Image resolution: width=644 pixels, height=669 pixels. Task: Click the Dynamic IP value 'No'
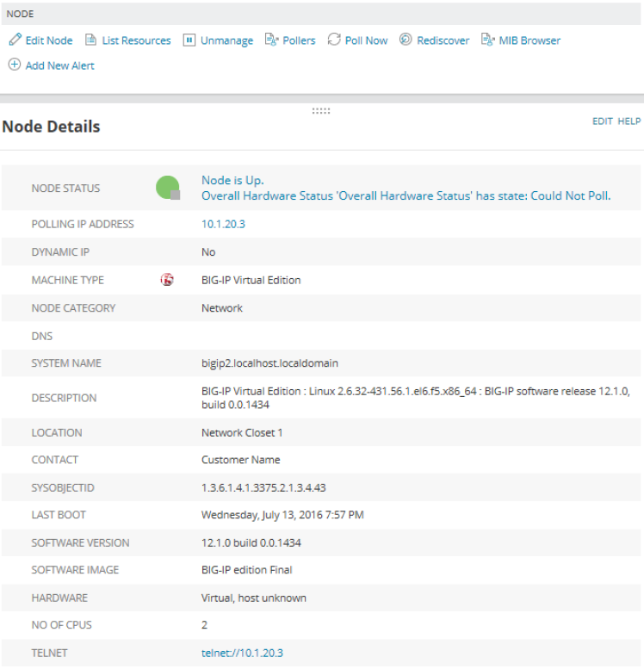click(208, 252)
